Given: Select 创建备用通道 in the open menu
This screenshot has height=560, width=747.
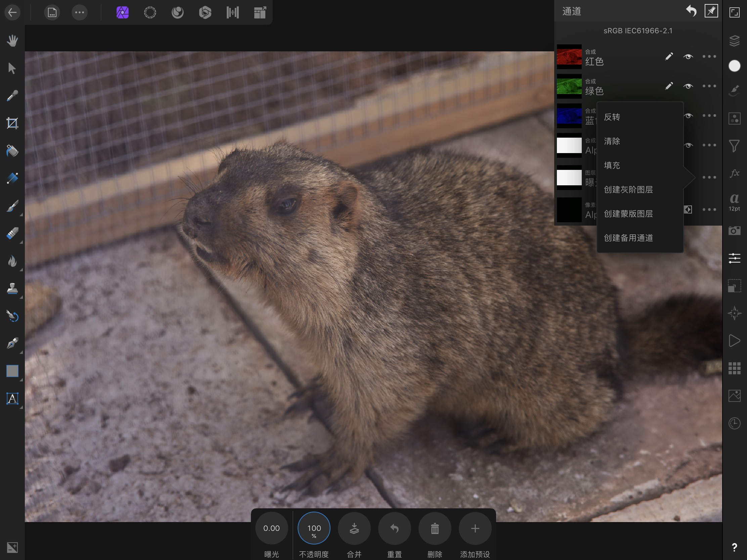Looking at the screenshot, I should 629,238.
